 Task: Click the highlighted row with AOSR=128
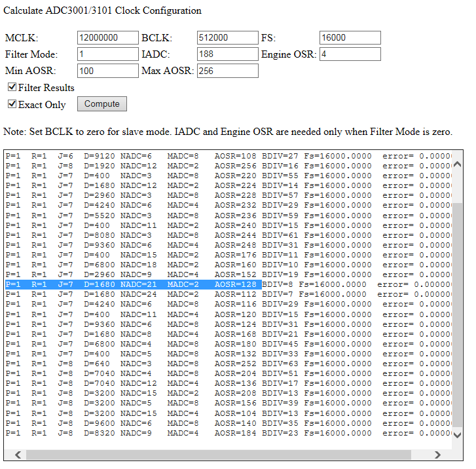pyautogui.click(x=229, y=285)
